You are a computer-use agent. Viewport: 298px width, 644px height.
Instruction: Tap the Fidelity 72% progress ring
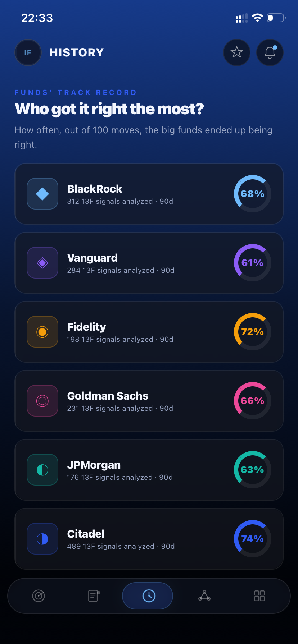click(x=252, y=331)
